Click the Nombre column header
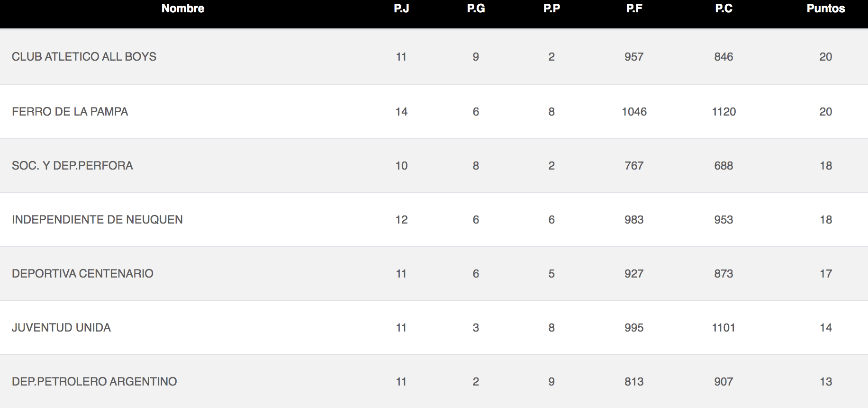The height and width of the screenshot is (413, 868). click(183, 9)
